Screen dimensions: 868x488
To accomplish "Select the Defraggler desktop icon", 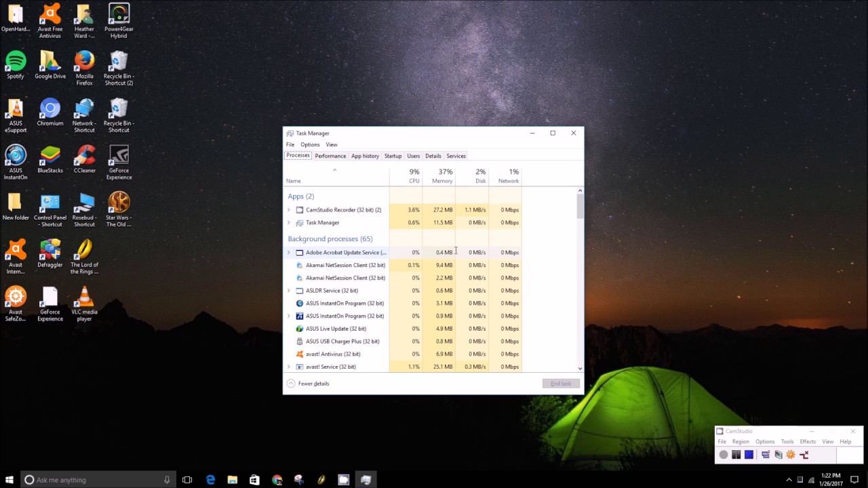I will [x=50, y=254].
